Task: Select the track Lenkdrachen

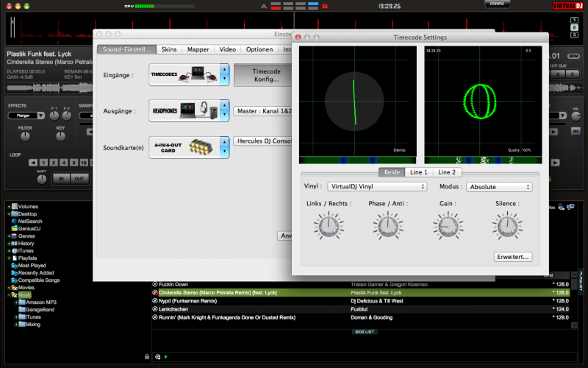Action: coord(361,309)
